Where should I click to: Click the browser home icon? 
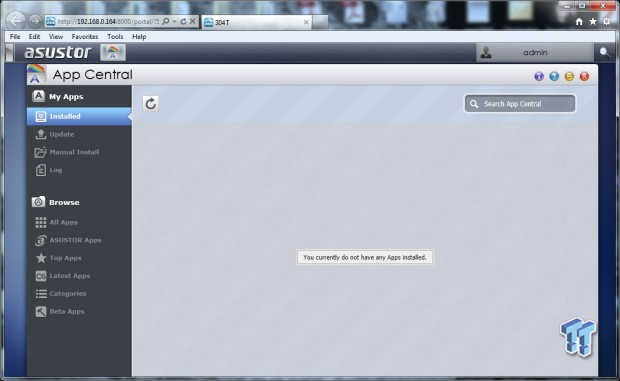pyautogui.click(x=579, y=22)
